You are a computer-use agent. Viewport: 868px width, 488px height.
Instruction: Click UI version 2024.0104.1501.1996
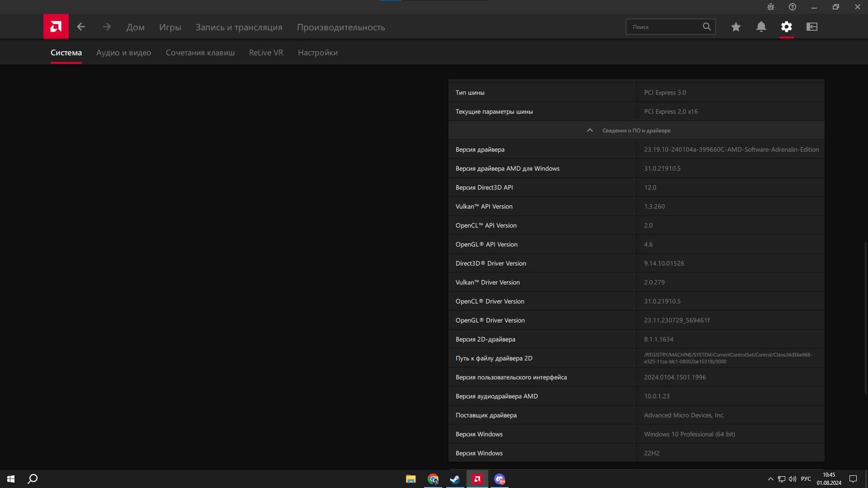point(675,377)
